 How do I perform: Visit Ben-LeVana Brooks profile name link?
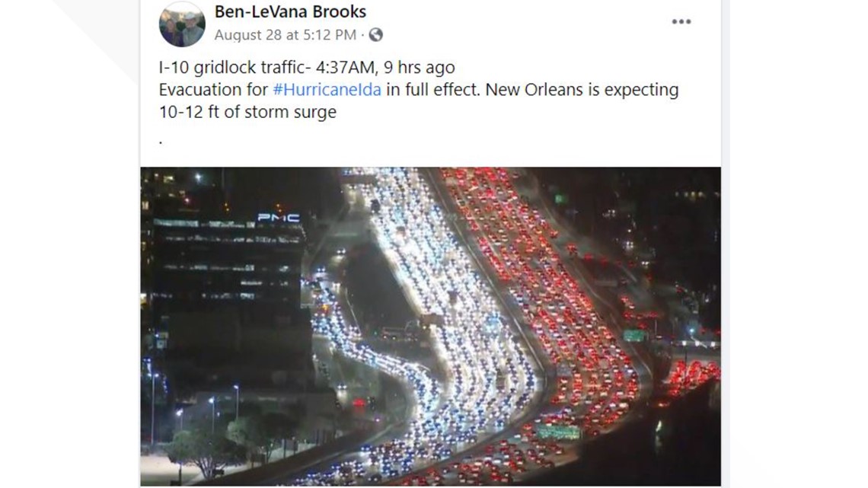(x=290, y=11)
